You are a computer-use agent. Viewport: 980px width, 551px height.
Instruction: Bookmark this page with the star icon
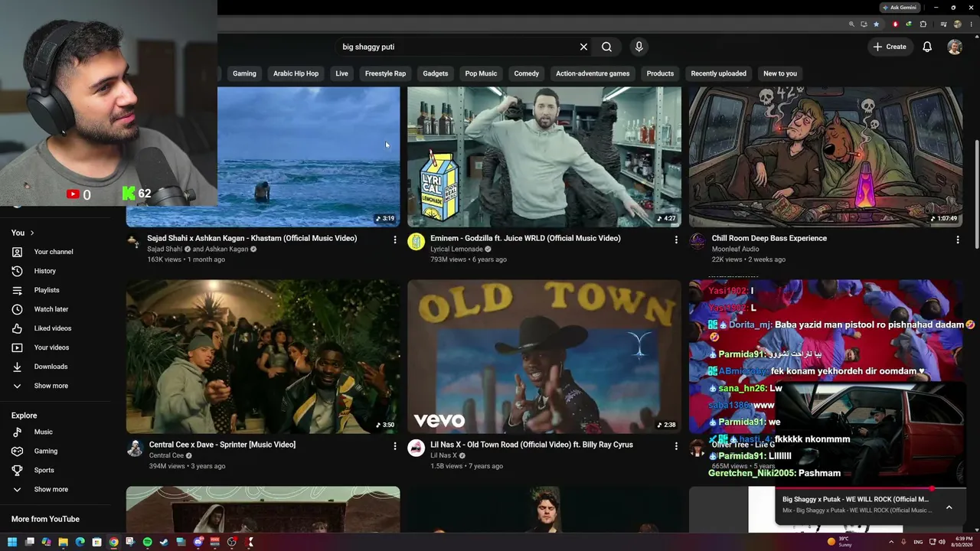click(877, 24)
